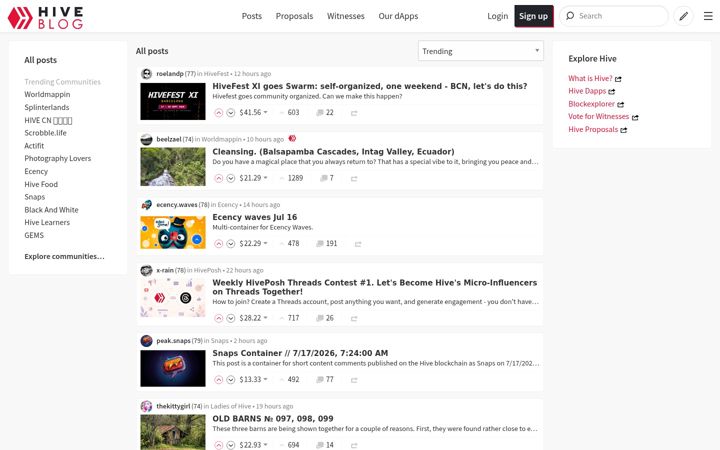This screenshot has height=450, width=720.
Task: Select the Actifit community
Action: (x=34, y=146)
